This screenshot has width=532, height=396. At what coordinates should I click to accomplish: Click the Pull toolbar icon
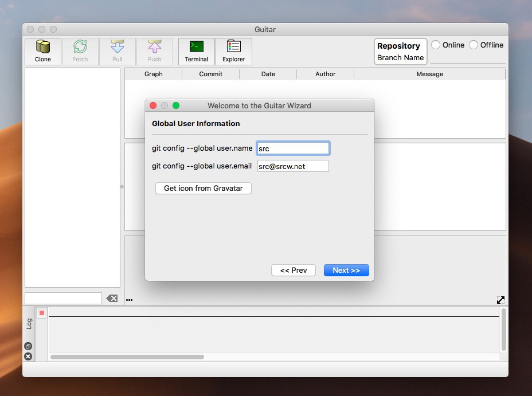tap(118, 51)
